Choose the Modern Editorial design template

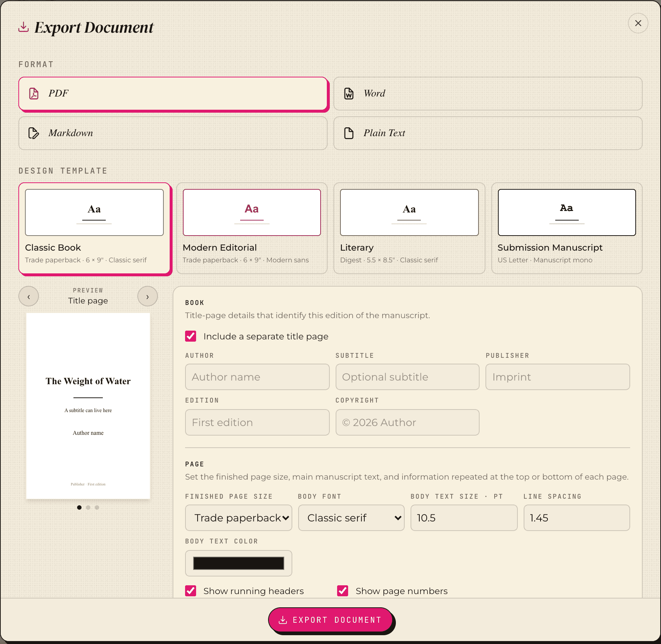click(x=252, y=229)
